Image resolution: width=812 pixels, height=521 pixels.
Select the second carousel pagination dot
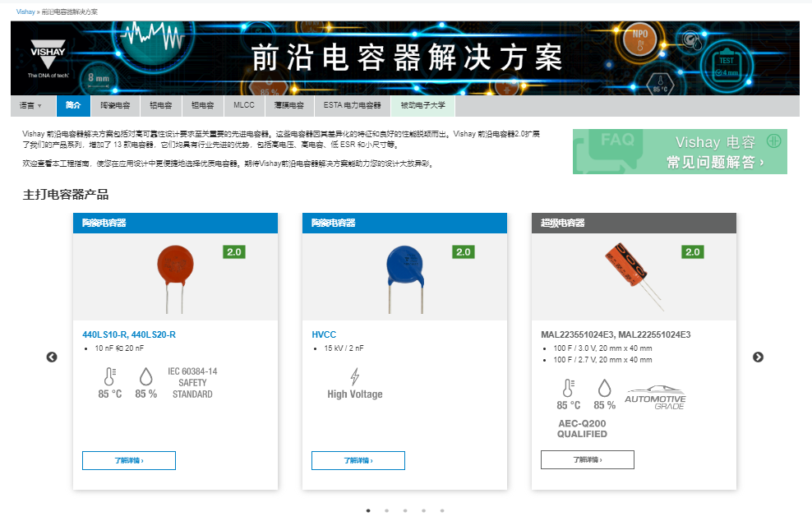[x=387, y=510]
